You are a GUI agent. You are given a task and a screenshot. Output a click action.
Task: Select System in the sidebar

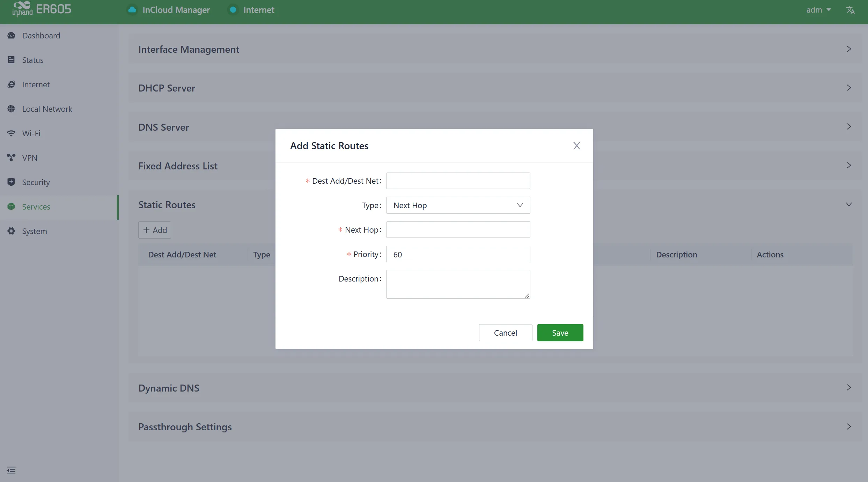coord(59,231)
